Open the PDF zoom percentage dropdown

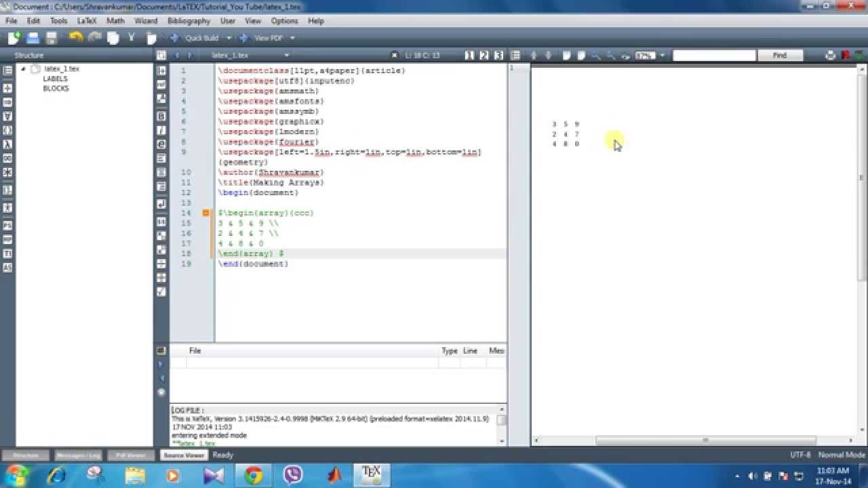663,56
